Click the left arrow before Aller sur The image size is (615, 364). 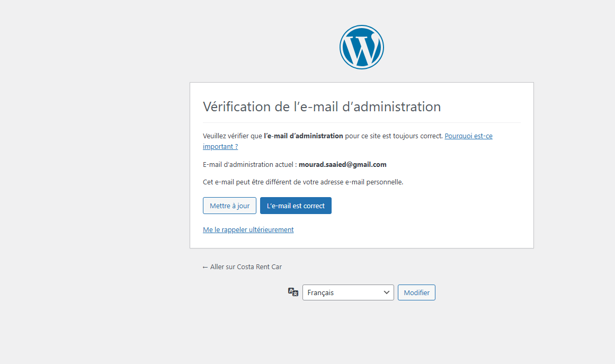tap(205, 267)
